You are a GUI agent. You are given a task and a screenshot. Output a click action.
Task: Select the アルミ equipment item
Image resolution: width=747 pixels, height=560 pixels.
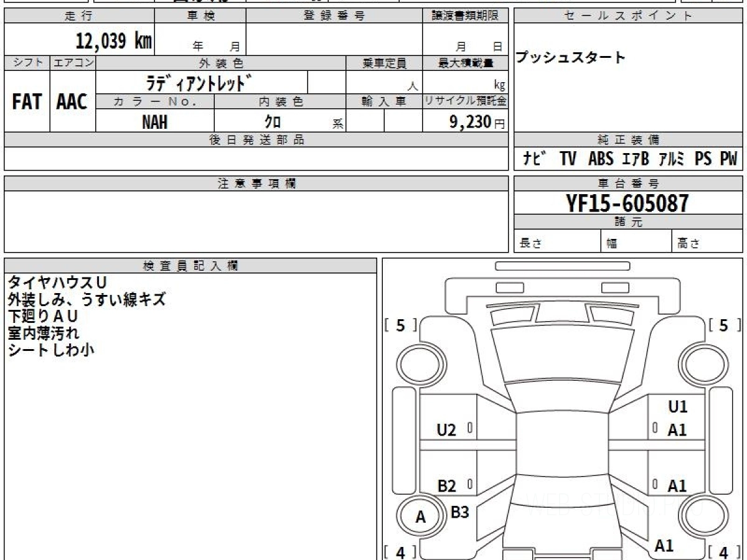(671, 159)
